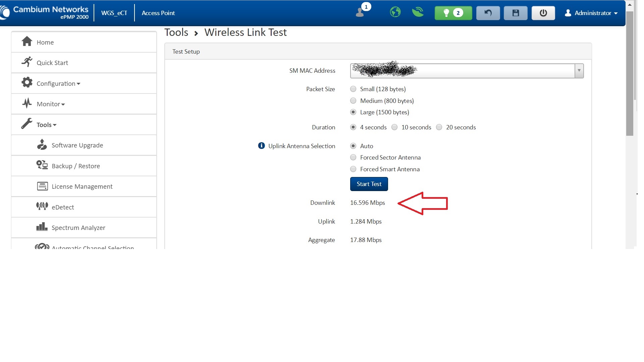
Task: Open the SM MAC Address dropdown
Action: coord(579,71)
